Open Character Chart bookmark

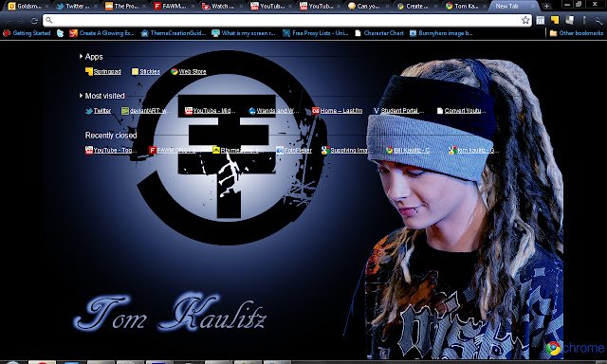point(379,33)
